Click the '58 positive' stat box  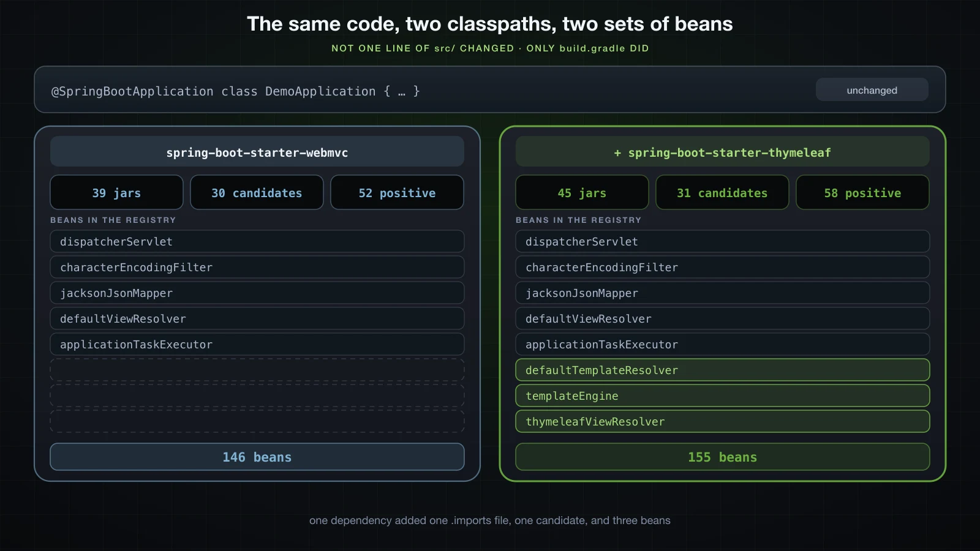tap(862, 193)
